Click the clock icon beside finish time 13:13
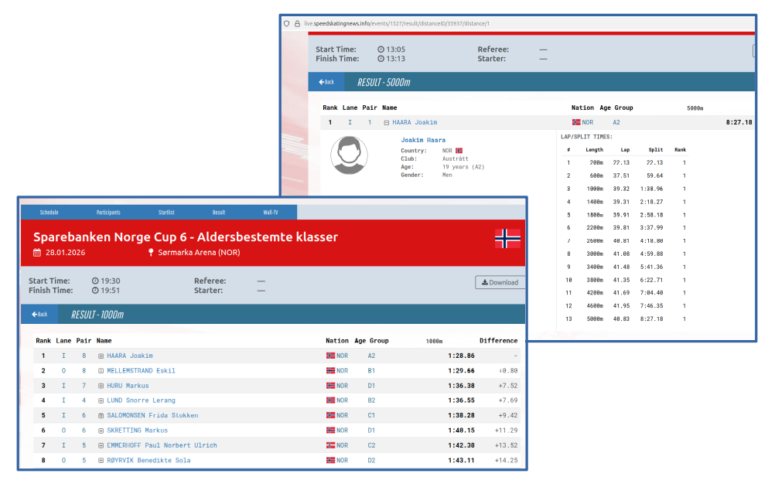Screen dimensions: 768x487 point(381,59)
